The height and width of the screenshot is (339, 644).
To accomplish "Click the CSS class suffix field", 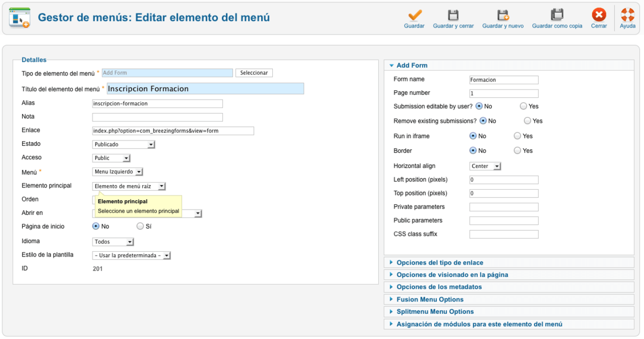I will click(503, 235).
